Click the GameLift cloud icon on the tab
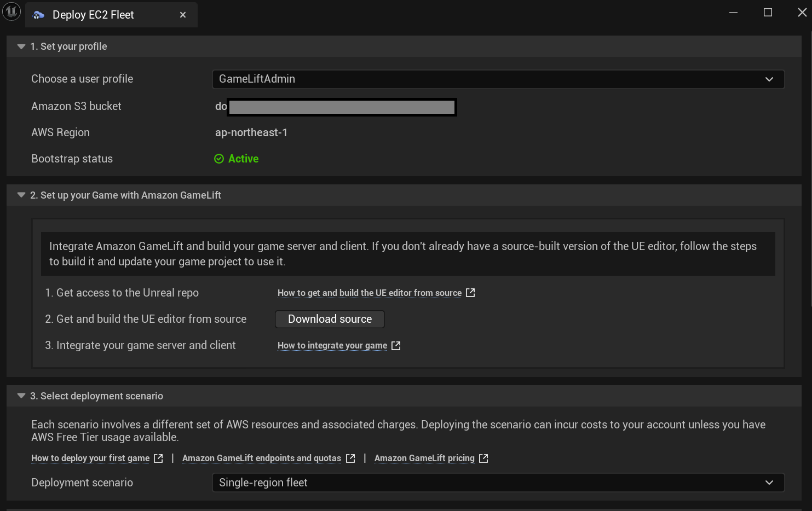Viewport: 812px width, 511px height. (38, 15)
